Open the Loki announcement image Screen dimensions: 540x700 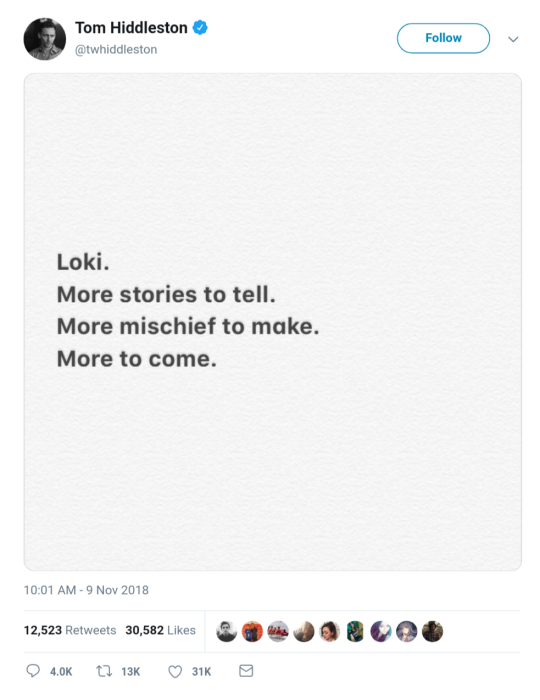pos(273,322)
